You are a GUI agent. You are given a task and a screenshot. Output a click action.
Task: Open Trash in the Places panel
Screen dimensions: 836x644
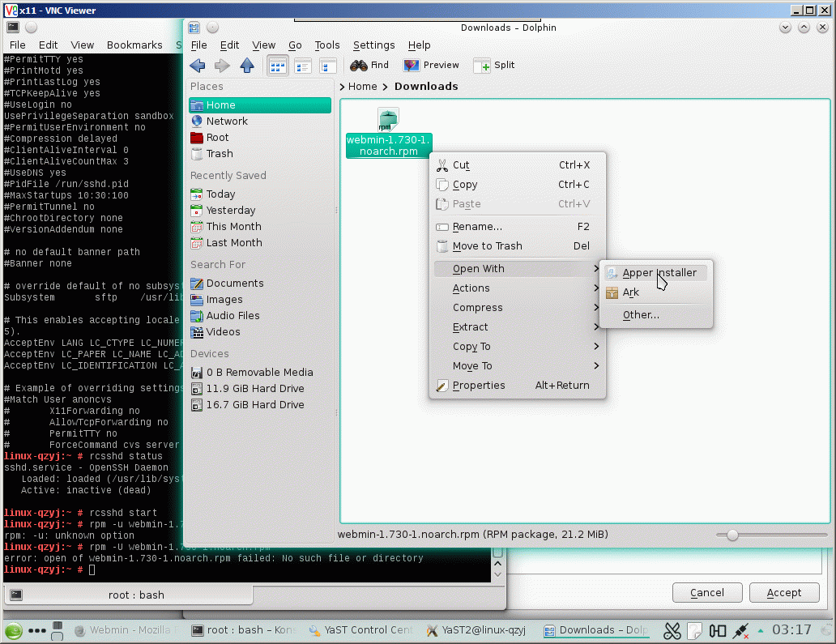coord(219,154)
